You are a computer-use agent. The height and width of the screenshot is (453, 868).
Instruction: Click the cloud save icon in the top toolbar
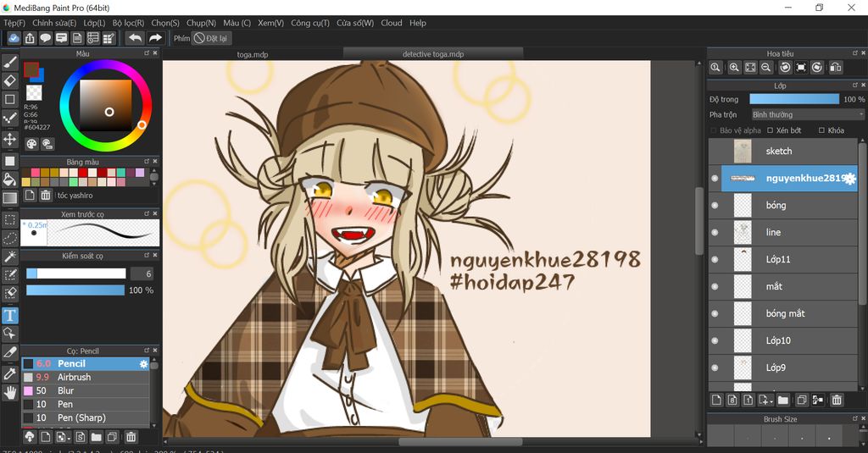click(x=14, y=38)
